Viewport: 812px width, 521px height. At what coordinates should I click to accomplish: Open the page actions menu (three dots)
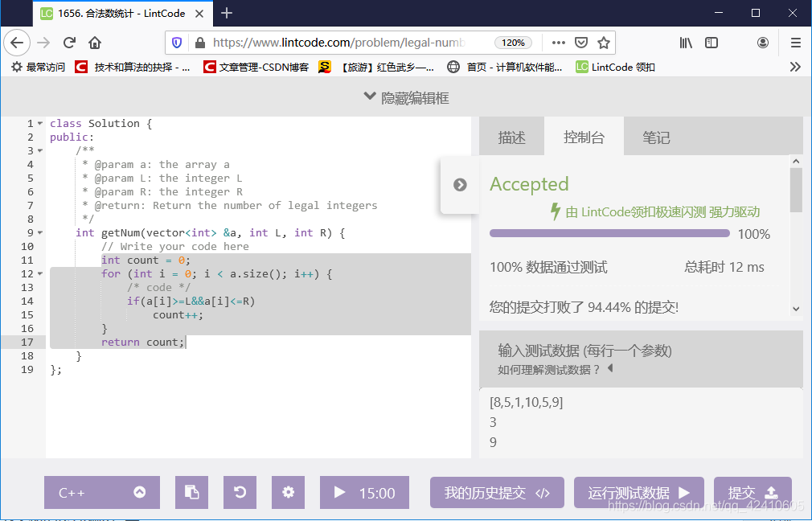(560, 43)
